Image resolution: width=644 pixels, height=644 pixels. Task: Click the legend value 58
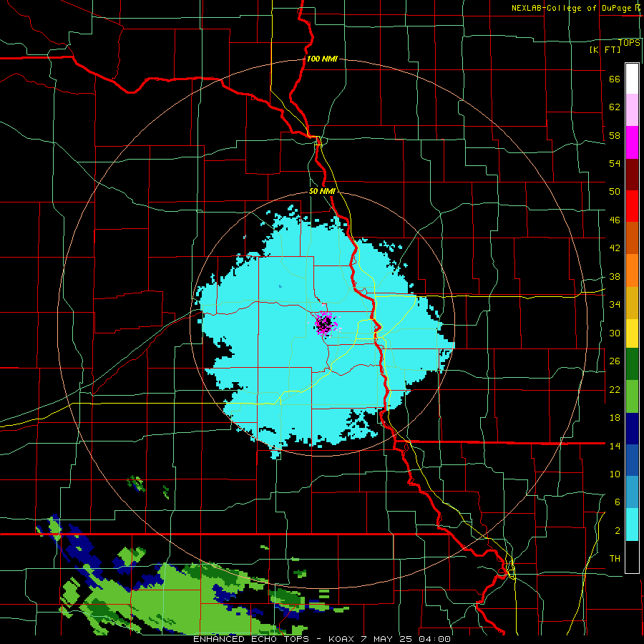(x=615, y=135)
